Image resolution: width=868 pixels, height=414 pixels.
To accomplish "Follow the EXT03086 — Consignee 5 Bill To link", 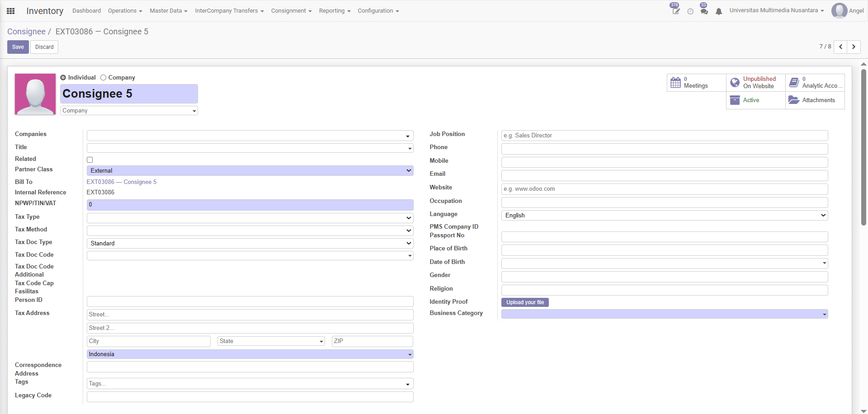I will [x=121, y=182].
